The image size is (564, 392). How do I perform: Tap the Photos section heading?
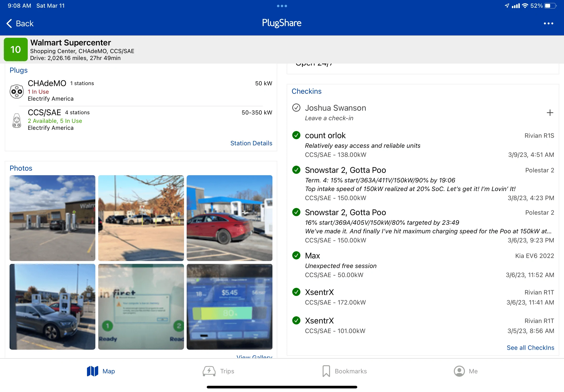point(21,168)
